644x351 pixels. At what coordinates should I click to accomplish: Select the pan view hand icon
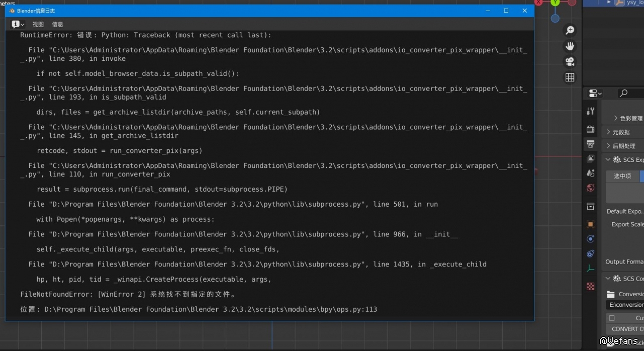coord(570,46)
